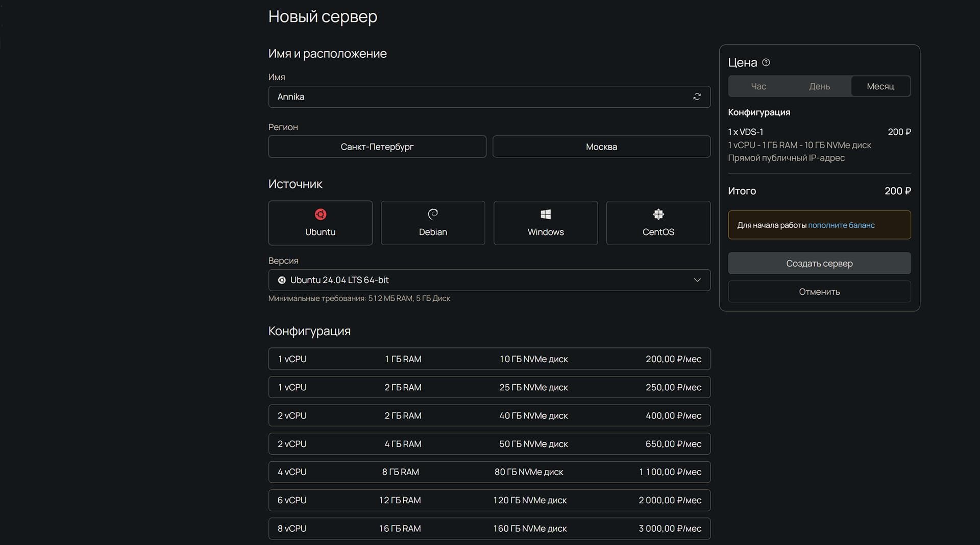Click the Ubuntu icon inside the version field
Screen dimensions: 980x545
[x=282, y=280]
